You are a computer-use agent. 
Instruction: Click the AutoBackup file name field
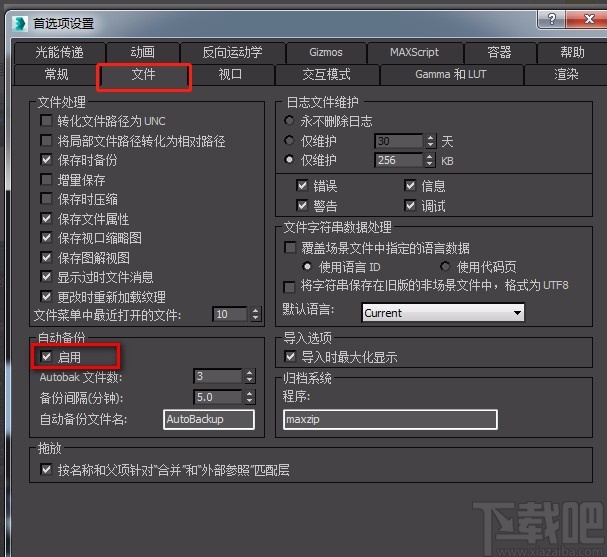point(209,420)
